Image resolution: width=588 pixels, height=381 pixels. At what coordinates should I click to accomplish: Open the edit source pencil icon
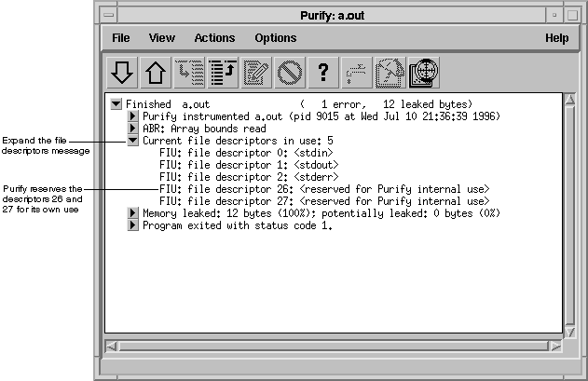[256, 73]
